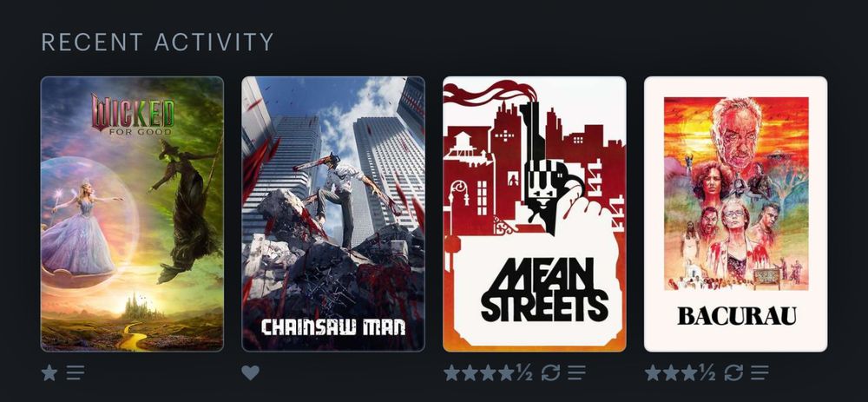
Task: Click the half-star symbol in Bacurau rating
Action: (x=707, y=372)
